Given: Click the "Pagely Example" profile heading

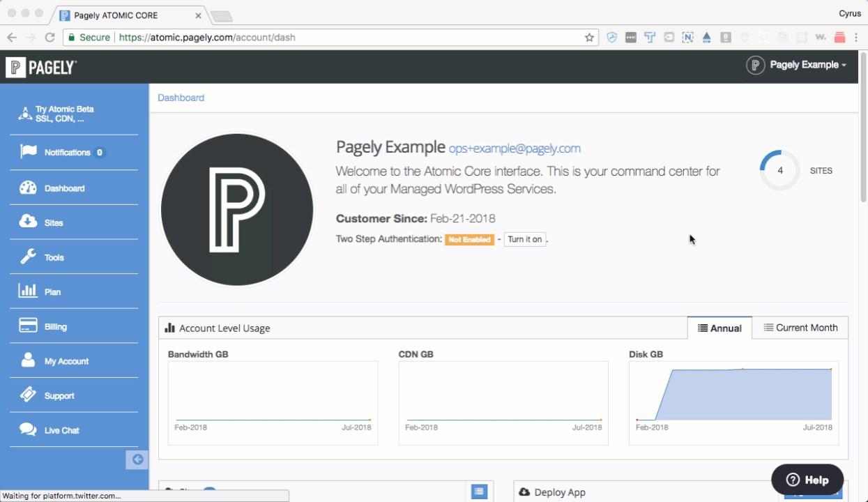Looking at the screenshot, I should click(390, 147).
